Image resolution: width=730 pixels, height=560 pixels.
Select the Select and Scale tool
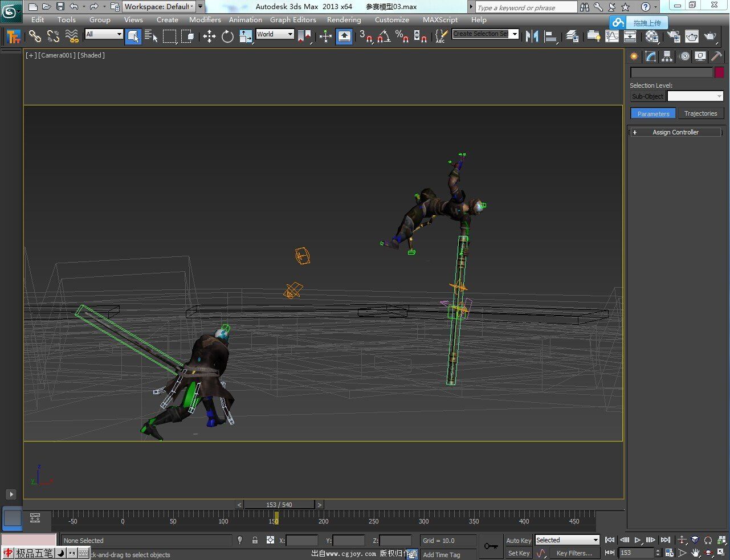tap(246, 36)
